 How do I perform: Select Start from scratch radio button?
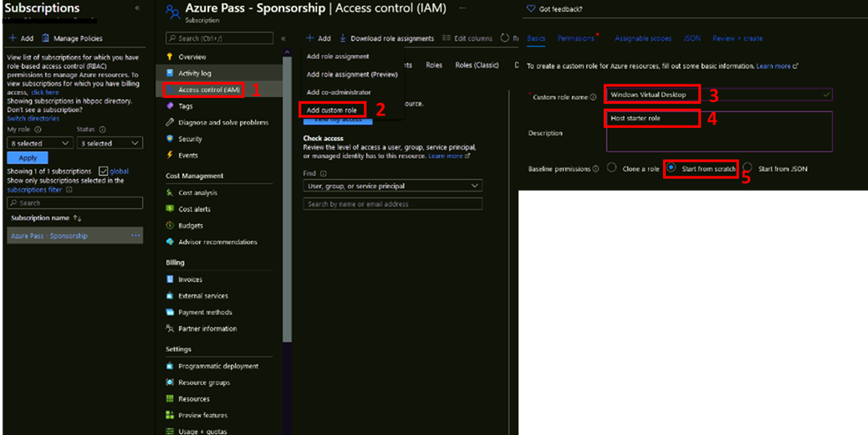point(671,167)
